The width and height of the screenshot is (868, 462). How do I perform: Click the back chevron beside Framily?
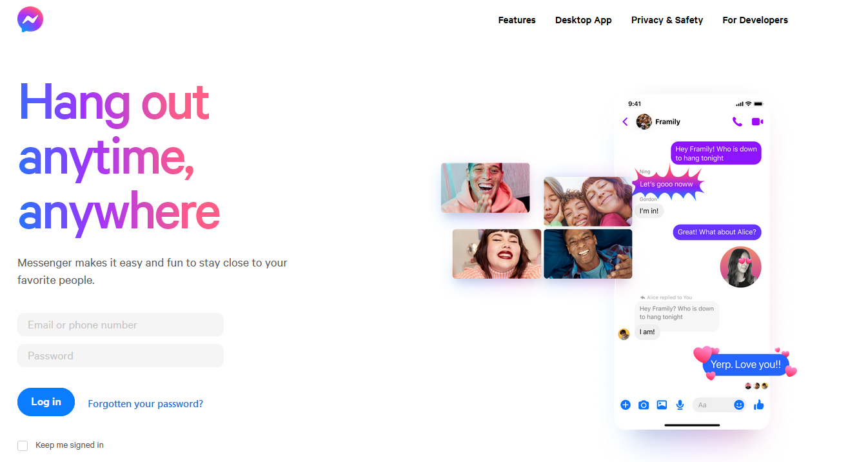click(x=625, y=121)
